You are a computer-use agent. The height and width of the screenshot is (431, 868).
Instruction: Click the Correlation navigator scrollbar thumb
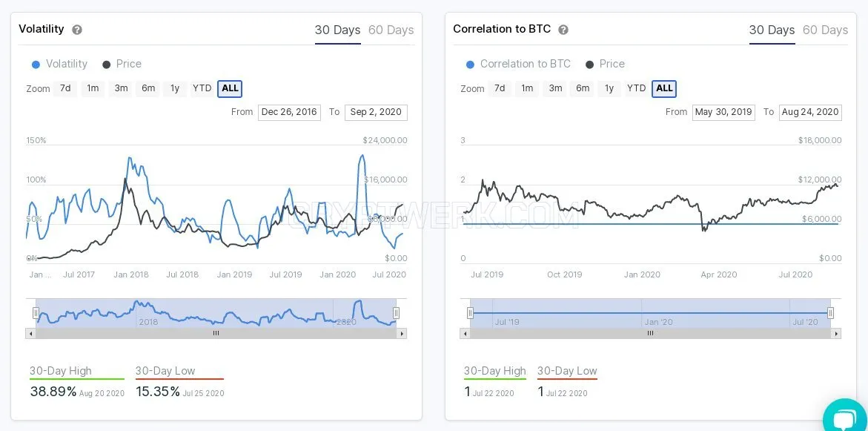651,334
